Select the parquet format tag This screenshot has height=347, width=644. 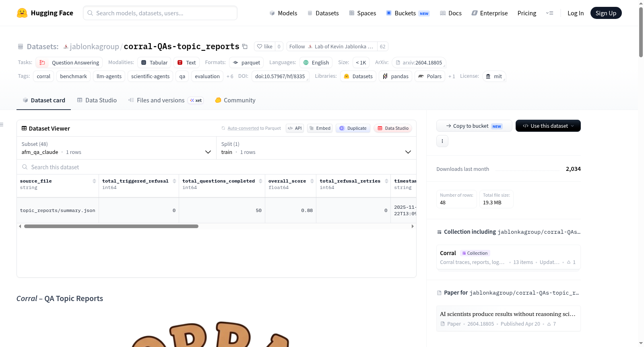(x=246, y=62)
